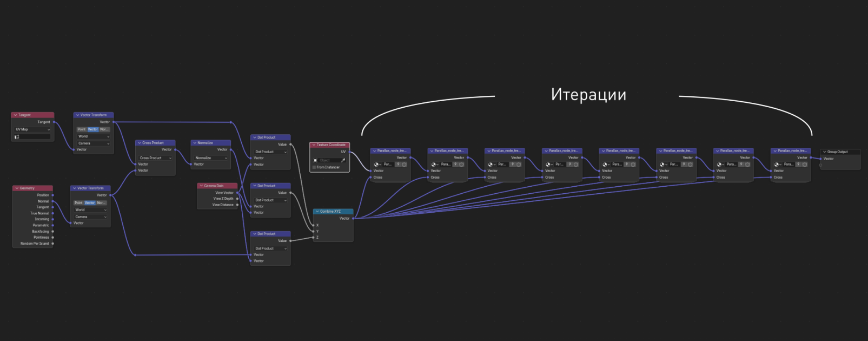Select the Combine XYZ node header
The width and height of the screenshot is (868, 341).
(x=333, y=211)
